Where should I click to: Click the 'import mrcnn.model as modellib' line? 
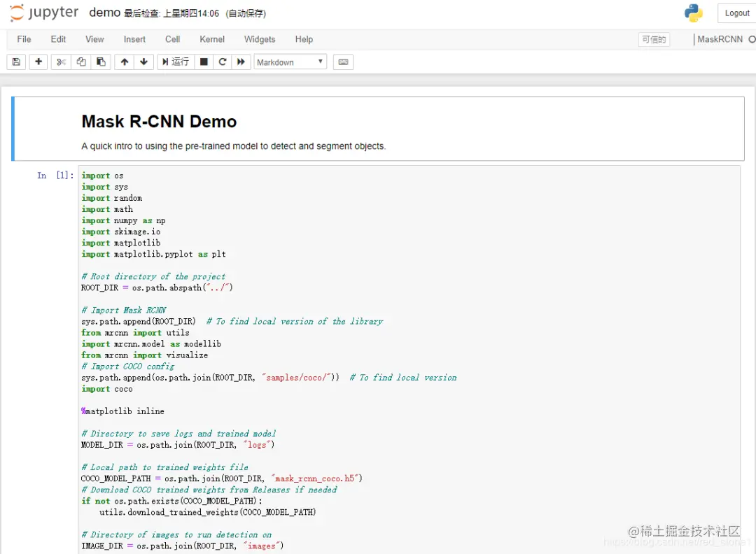tap(151, 344)
